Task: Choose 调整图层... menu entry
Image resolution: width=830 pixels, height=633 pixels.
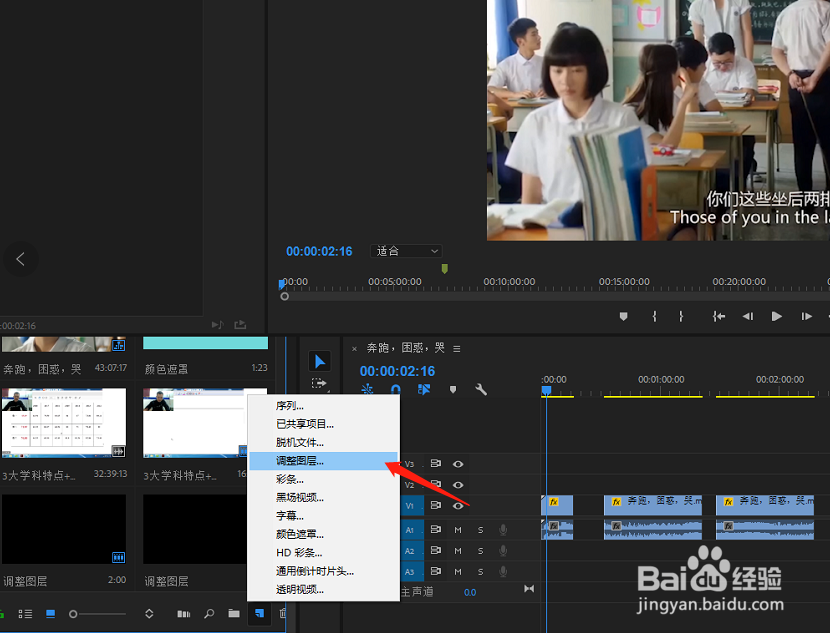Action: tap(323, 461)
